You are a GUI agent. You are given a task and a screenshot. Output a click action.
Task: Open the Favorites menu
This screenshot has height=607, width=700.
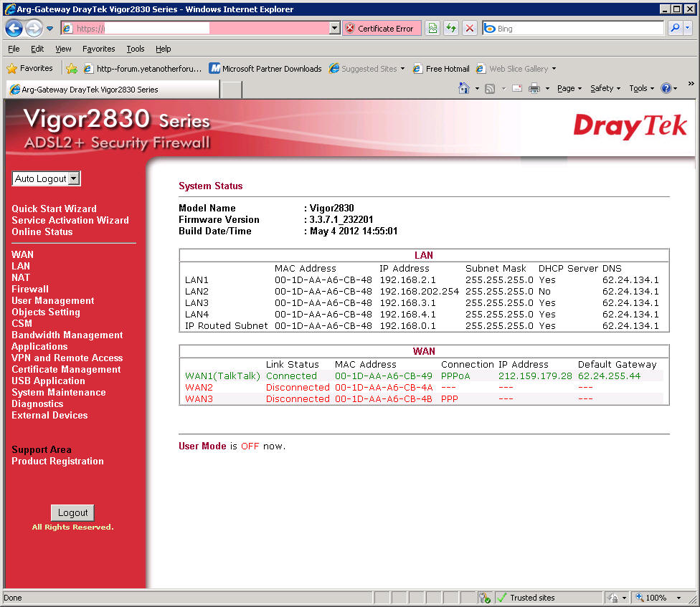tap(99, 49)
